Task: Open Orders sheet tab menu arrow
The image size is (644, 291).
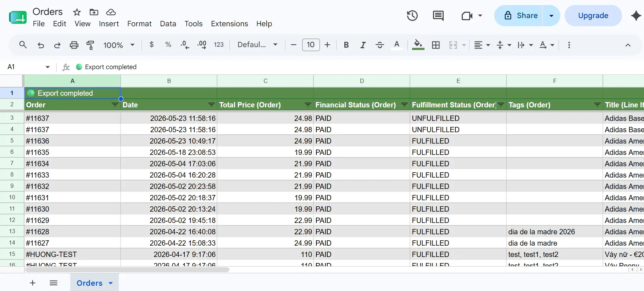Action: (x=111, y=283)
